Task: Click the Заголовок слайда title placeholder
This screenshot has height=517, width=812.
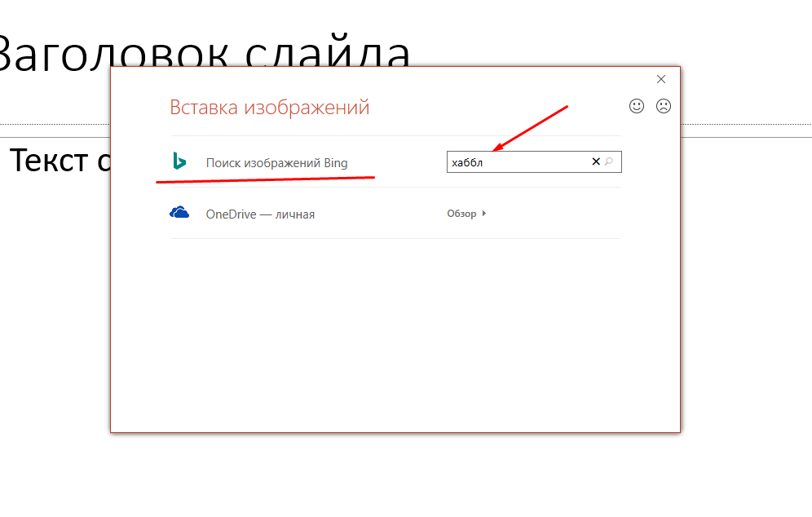Action: (x=204, y=52)
